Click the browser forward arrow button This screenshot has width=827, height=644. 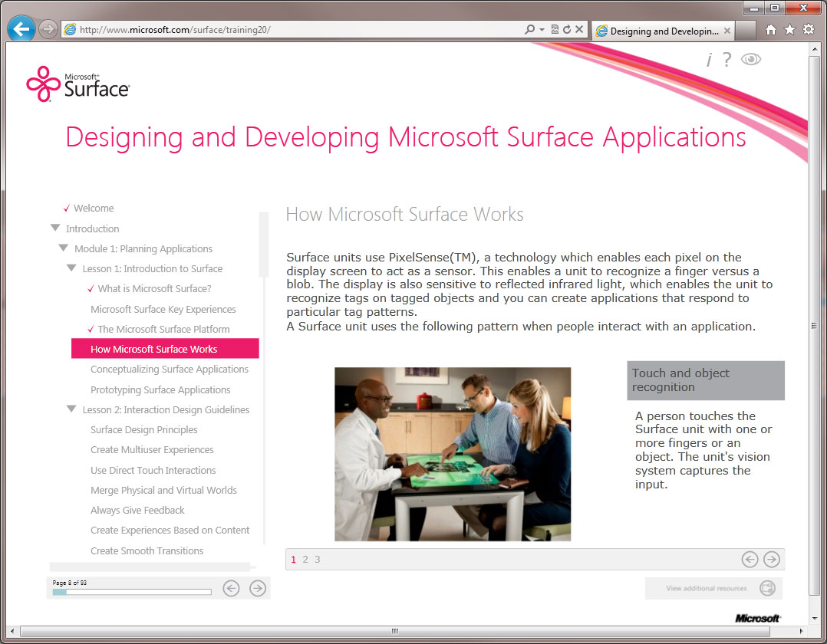click(48, 29)
